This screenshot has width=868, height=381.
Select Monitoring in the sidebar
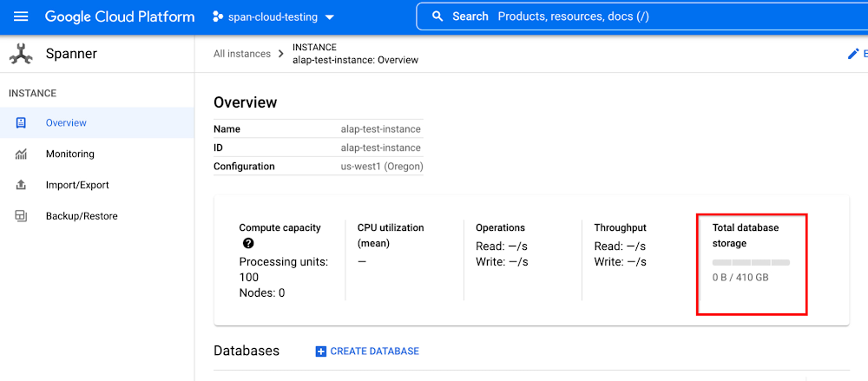click(69, 154)
